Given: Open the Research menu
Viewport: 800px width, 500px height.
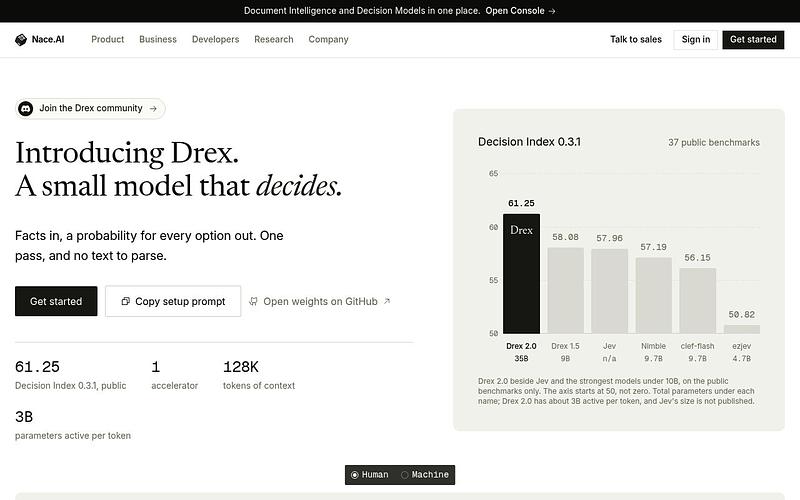Looking at the screenshot, I should [x=273, y=39].
